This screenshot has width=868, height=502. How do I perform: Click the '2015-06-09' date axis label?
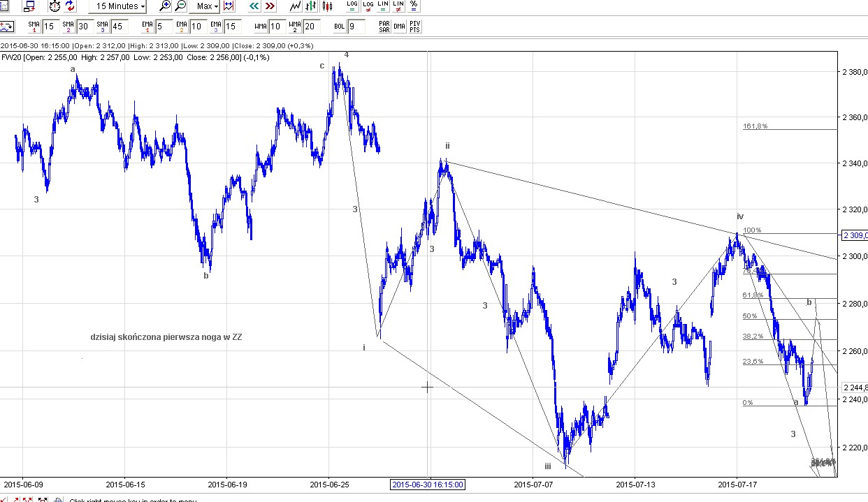22,484
